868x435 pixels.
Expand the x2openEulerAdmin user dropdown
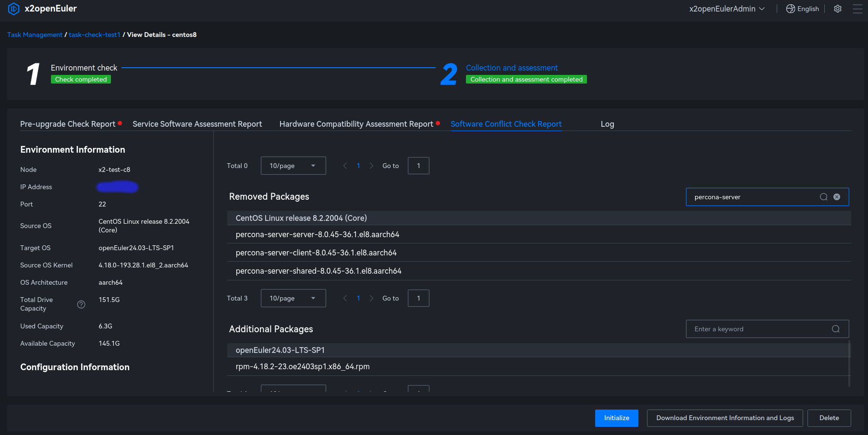pos(727,9)
